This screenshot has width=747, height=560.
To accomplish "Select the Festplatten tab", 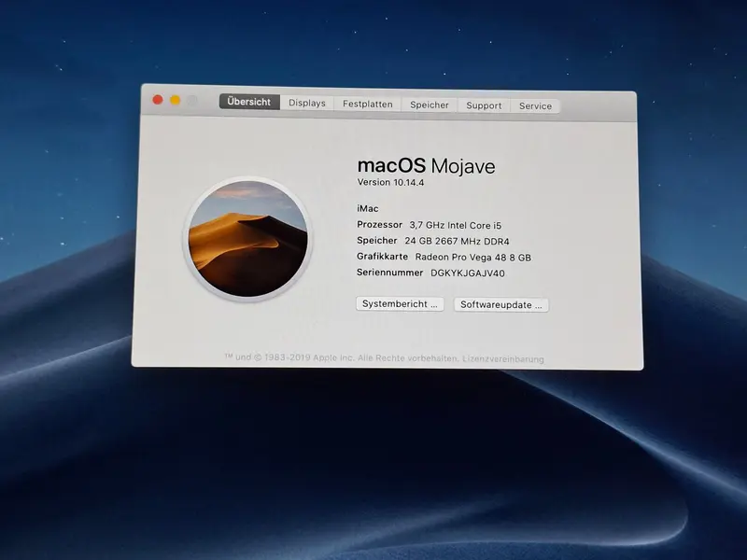I will [368, 105].
